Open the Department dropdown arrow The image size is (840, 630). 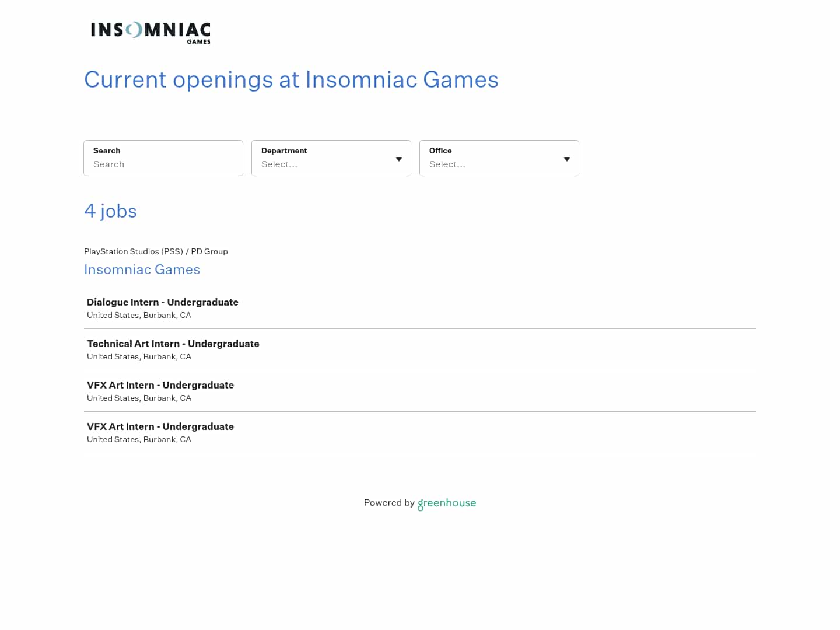click(399, 159)
